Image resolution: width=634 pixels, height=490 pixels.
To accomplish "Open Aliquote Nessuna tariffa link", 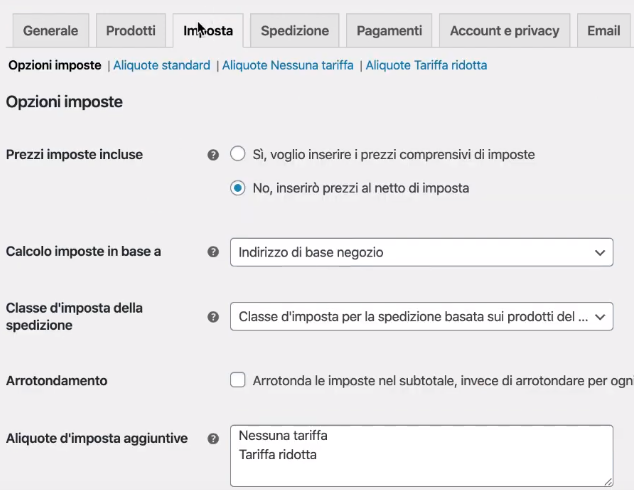I will tap(287, 65).
